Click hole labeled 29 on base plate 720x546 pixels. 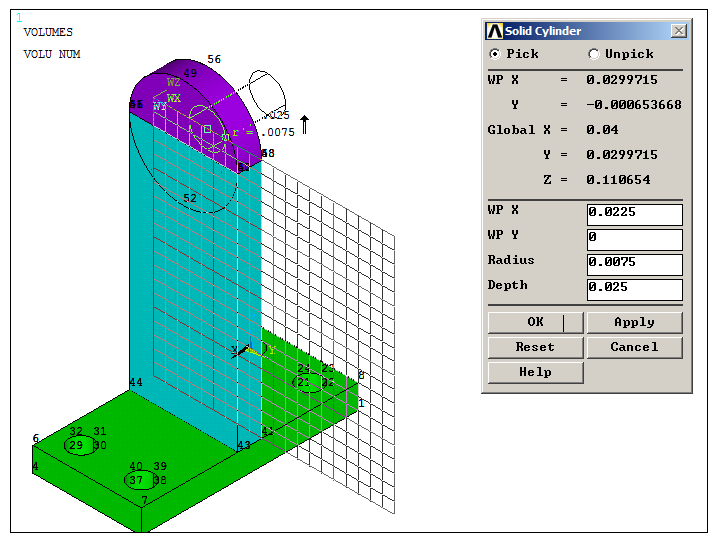pos(80,445)
